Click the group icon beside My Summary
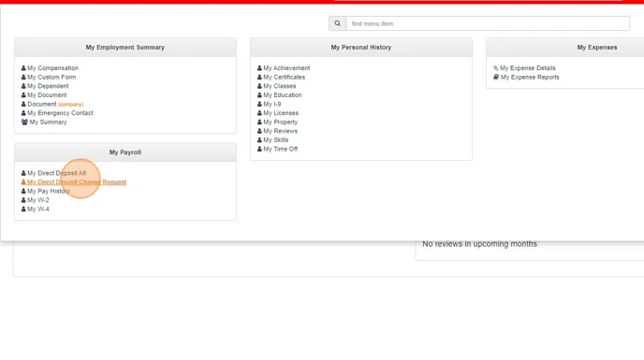 (x=24, y=122)
